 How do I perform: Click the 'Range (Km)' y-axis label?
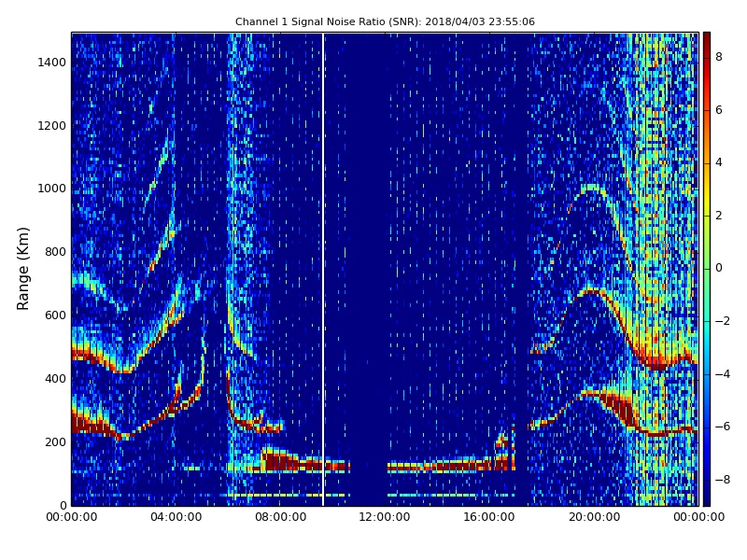[x=22, y=269]
